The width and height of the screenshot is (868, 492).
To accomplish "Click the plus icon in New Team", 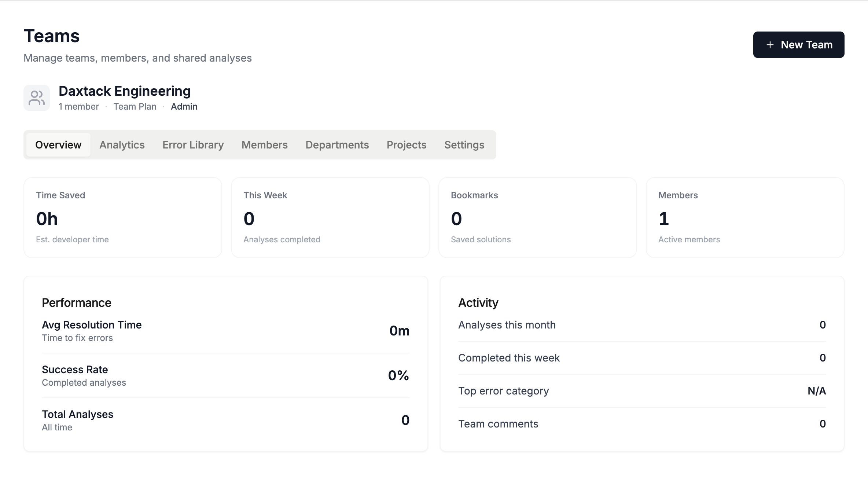I will pyautogui.click(x=770, y=45).
